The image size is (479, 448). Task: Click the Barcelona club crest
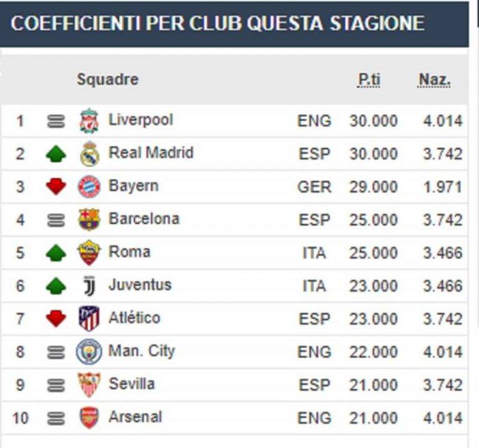pos(89,220)
